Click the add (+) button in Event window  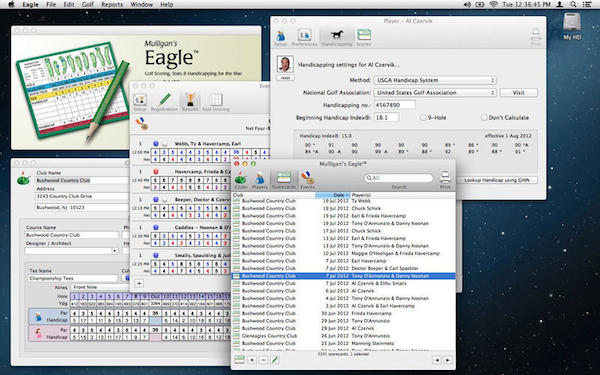tap(139, 284)
